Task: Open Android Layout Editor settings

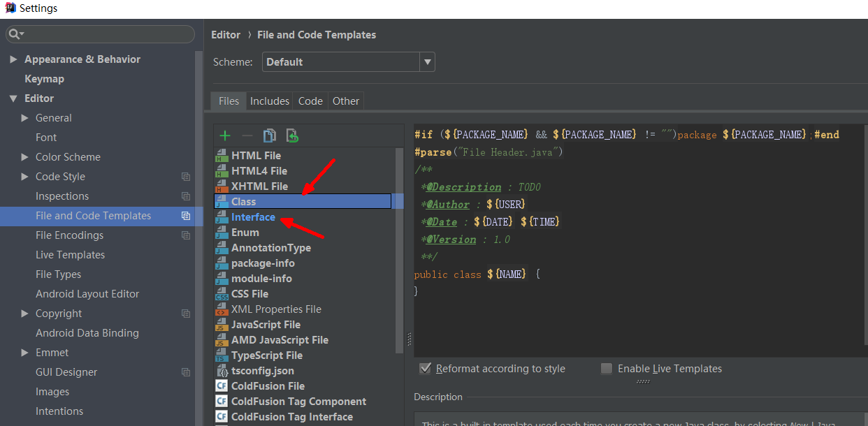Action: point(87,294)
